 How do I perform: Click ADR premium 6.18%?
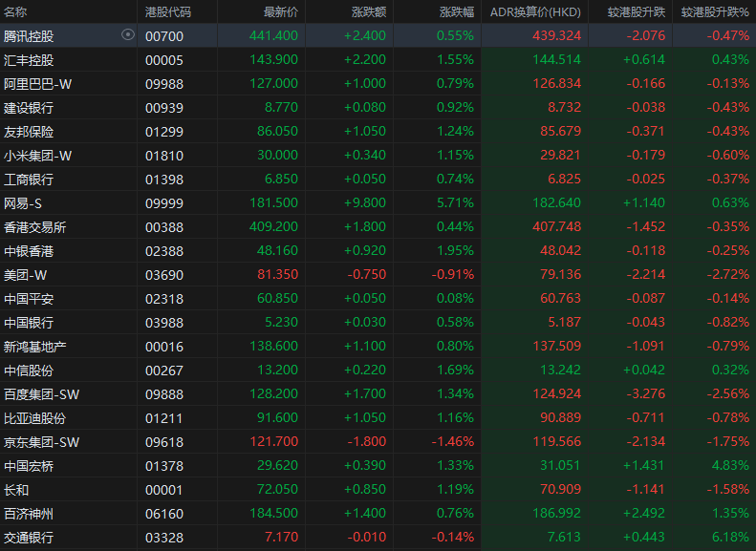(x=730, y=537)
